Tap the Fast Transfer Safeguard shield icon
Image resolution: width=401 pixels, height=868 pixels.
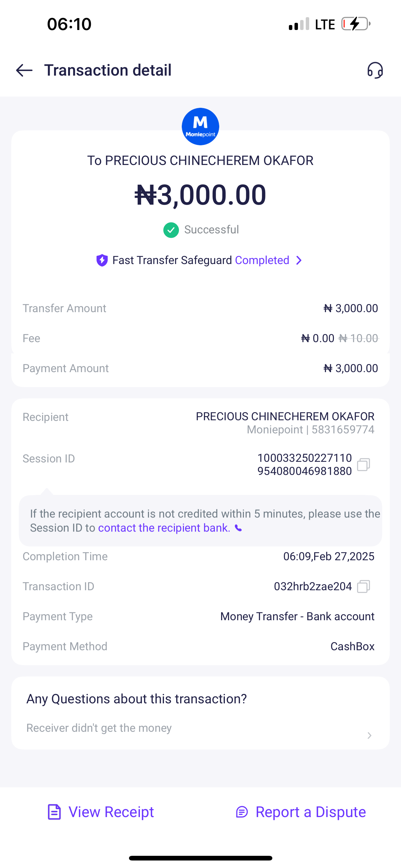pos(102,261)
